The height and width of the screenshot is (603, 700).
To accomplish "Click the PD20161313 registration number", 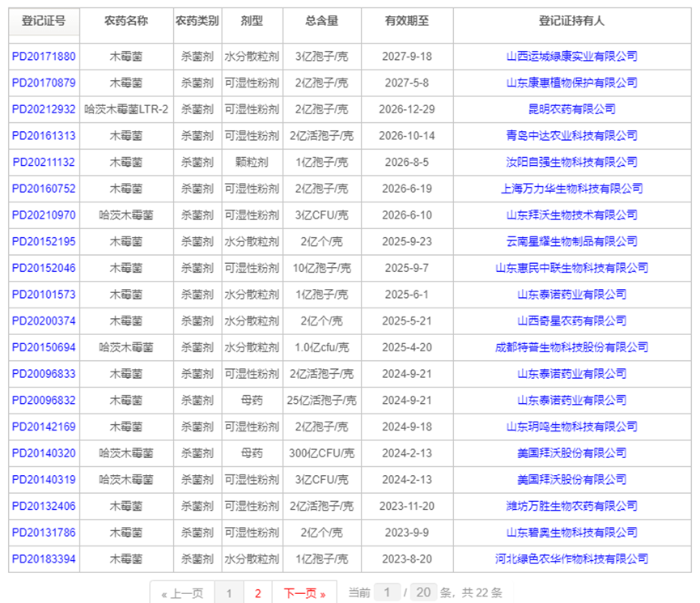I will coord(44,135).
